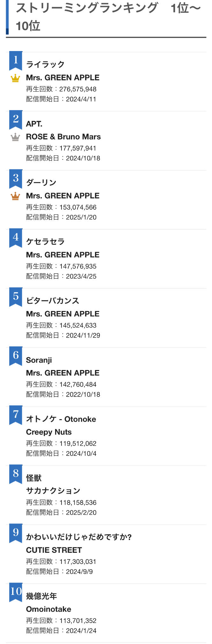Click the silver crown icon
The height and width of the screenshot is (644, 212).
(15, 137)
